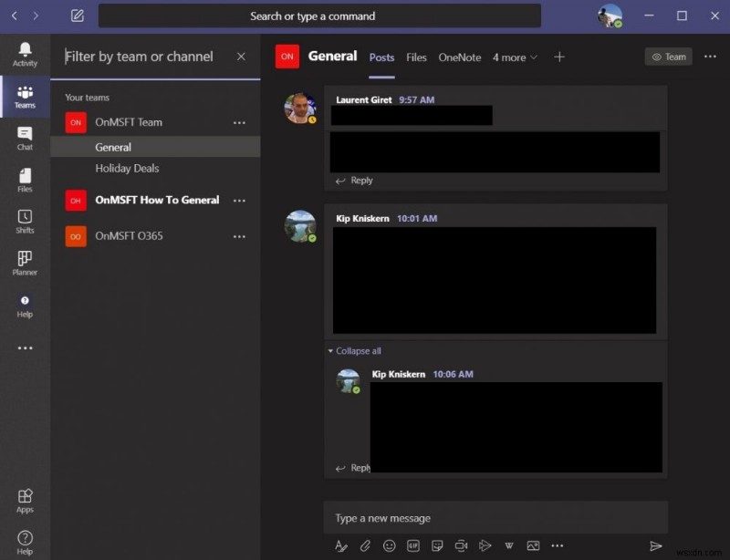Screen dimensions: 730x560
Task: Open more options for OnMSFT Team
Action: pos(239,122)
